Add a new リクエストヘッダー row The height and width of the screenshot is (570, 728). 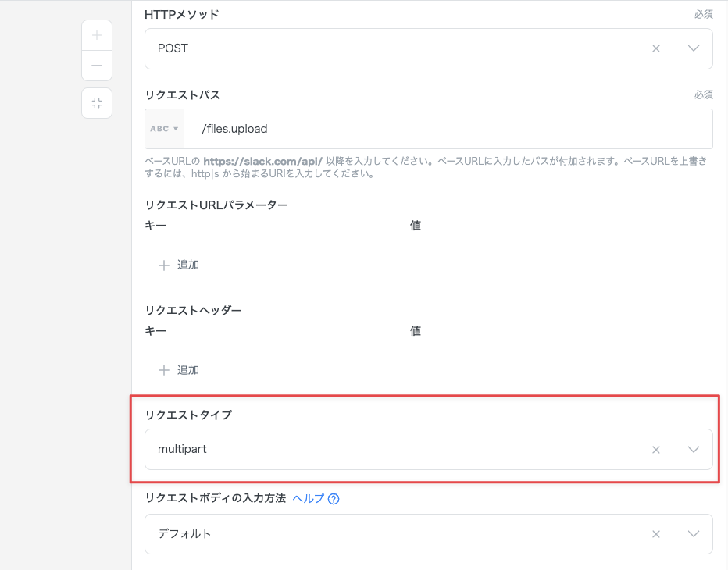coord(179,370)
